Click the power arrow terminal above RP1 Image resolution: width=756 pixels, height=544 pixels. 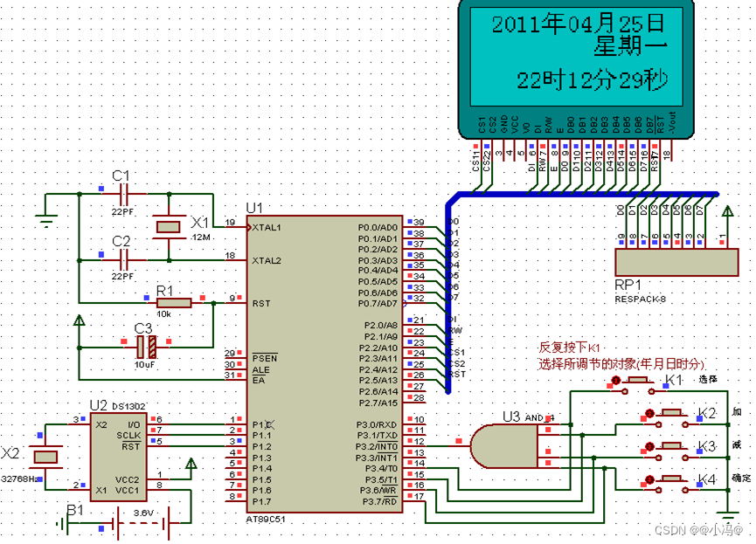[727, 211]
